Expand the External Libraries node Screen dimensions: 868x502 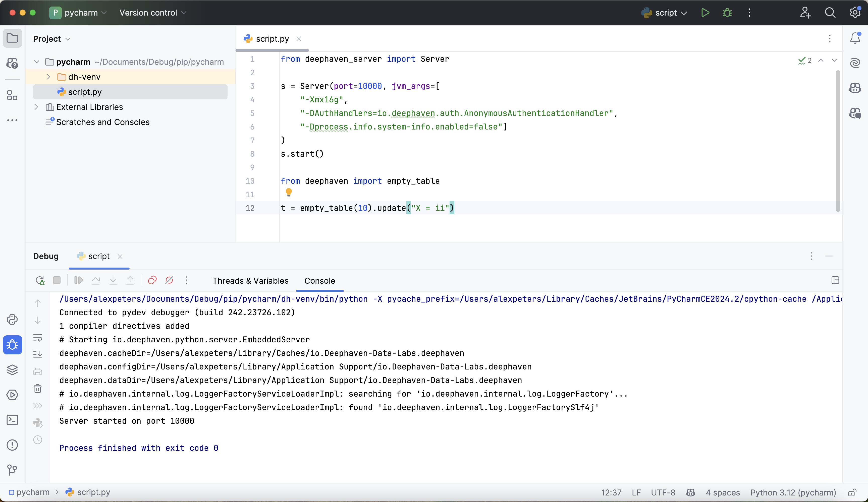click(x=36, y=107)
